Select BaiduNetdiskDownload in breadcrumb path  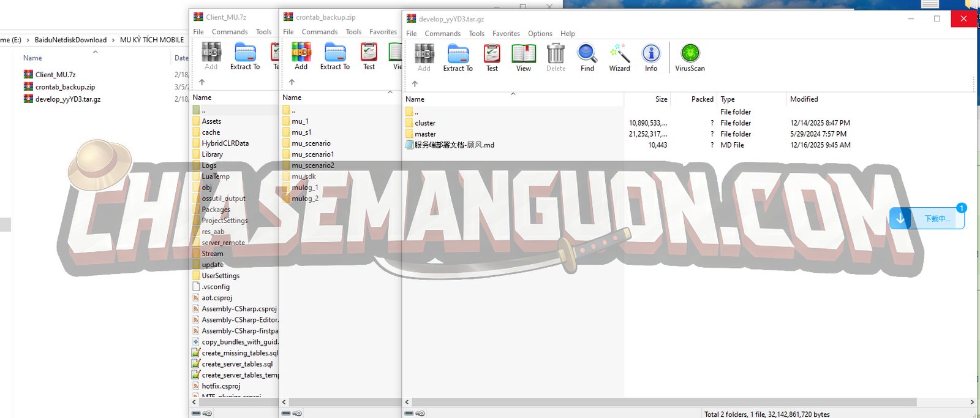pos(70,40)
